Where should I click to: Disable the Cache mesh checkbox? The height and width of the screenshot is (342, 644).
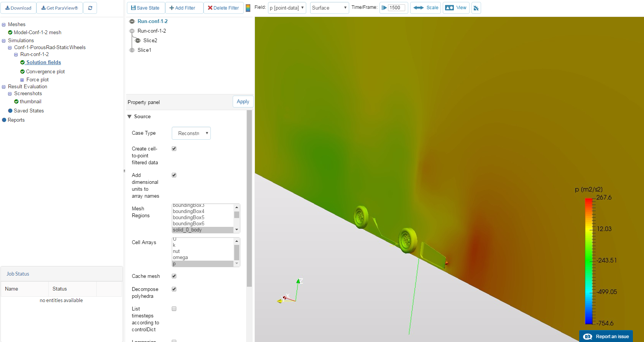coord(174,276)
